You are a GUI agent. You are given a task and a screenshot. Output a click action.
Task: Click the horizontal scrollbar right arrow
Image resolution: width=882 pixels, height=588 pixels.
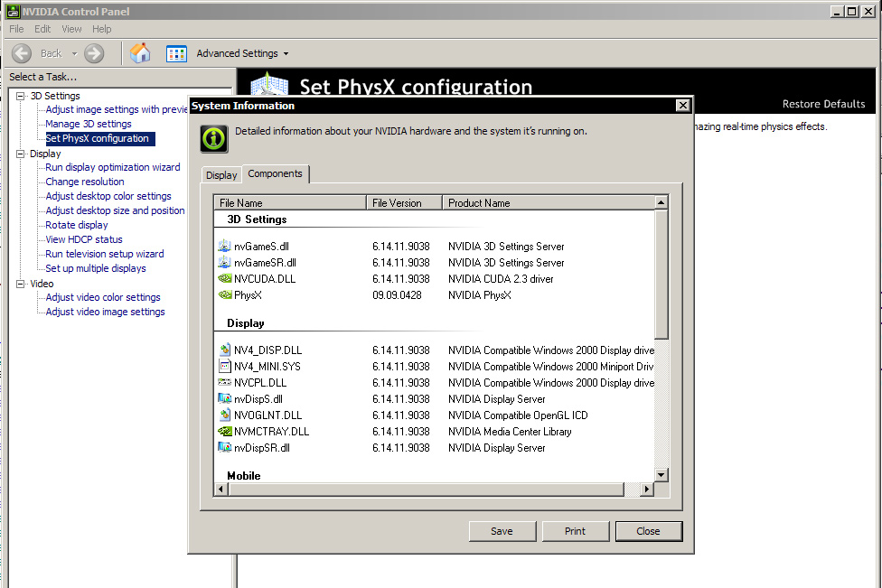(x=647, y=489)
